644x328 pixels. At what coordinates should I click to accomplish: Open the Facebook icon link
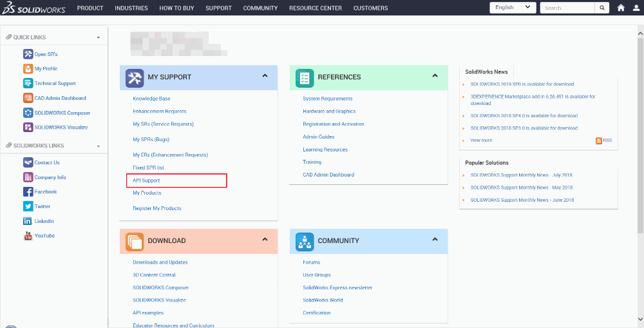coord(28,192)
